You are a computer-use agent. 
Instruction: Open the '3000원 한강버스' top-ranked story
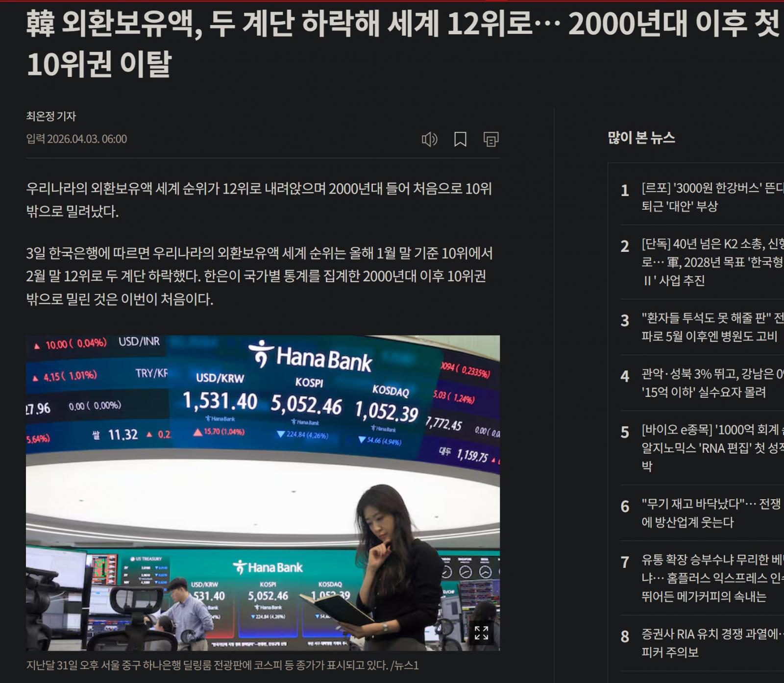[710, 197]
